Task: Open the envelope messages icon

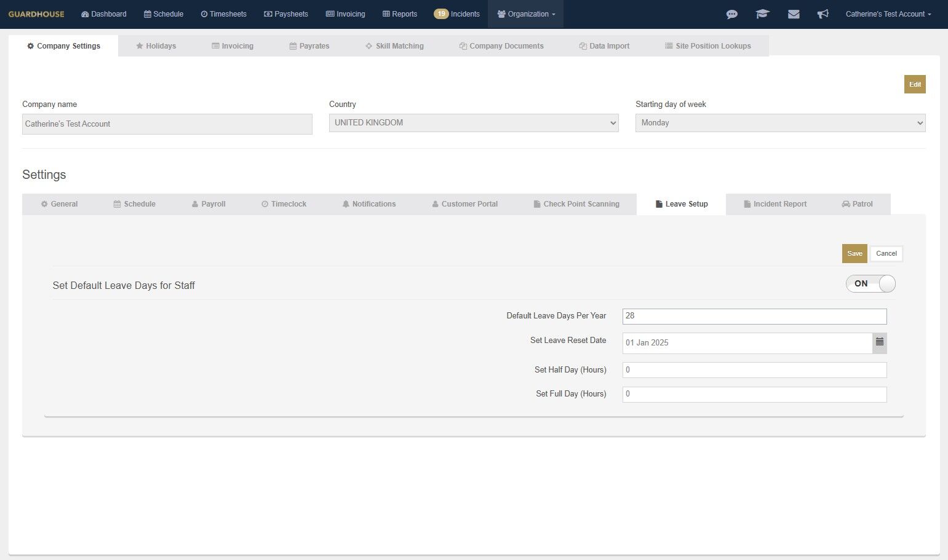Action: click(x=794, y=14)
